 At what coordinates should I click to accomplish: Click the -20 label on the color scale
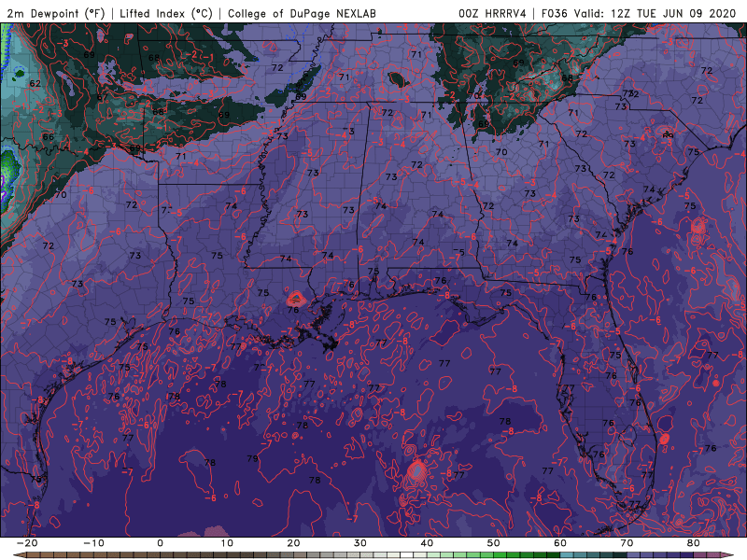(x=27, y=543)
